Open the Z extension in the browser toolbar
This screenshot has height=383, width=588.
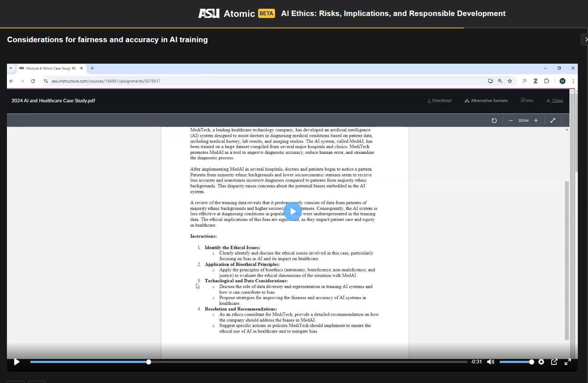coord(536,81)
